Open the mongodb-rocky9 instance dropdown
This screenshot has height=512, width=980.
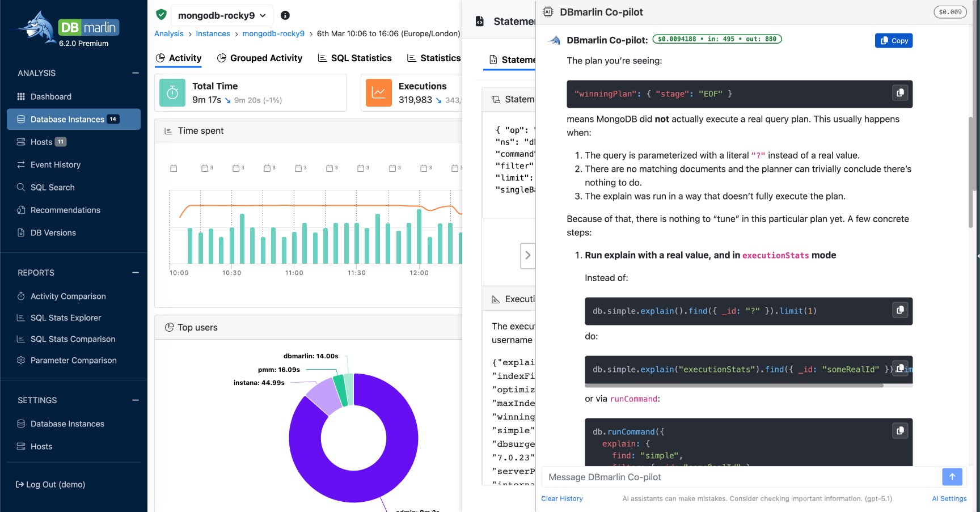(222, 15)
